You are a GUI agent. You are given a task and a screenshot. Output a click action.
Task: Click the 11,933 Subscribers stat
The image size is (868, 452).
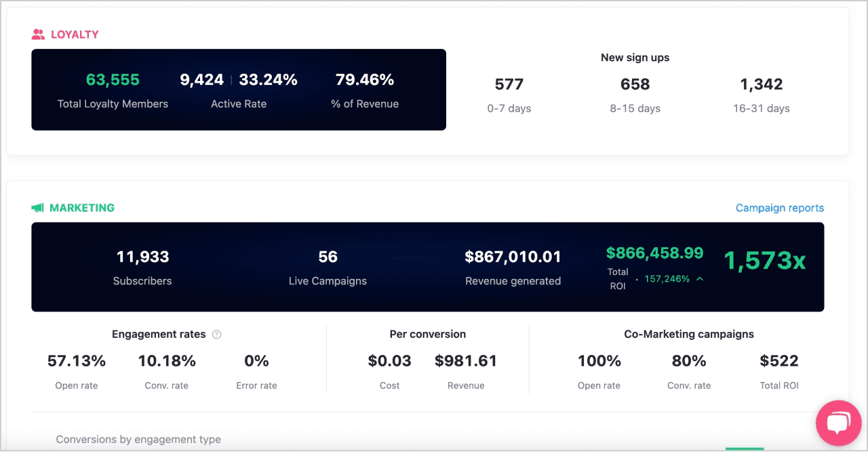tap(142, 257)
